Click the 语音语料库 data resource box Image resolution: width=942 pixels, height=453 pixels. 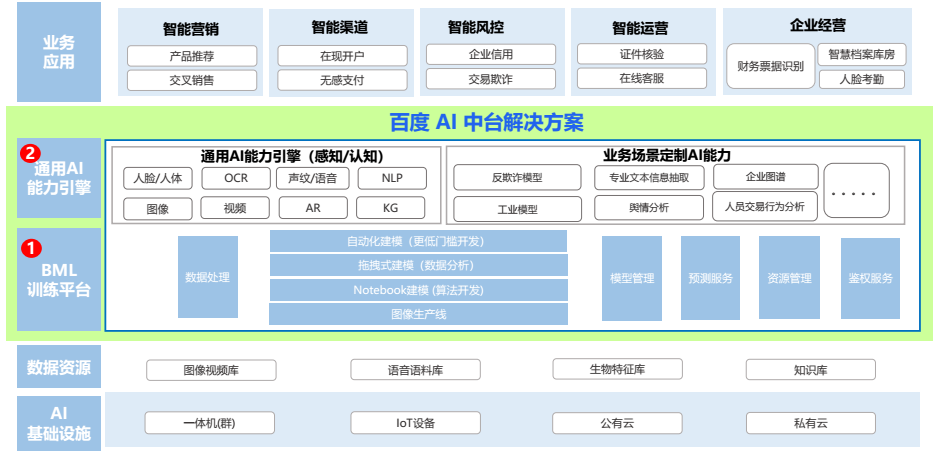415,370
